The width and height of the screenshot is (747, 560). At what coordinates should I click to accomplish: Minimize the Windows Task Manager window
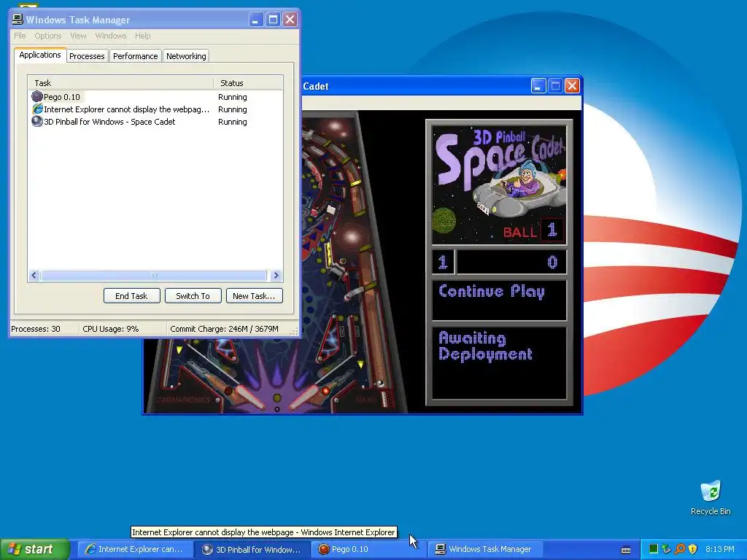click(x=256, y=20)
